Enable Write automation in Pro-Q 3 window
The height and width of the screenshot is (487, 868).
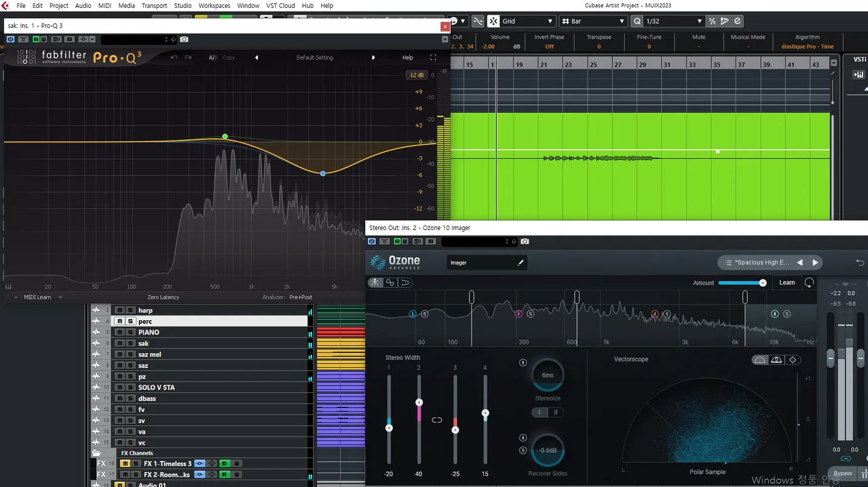pyautogui.click(x=44, y=39)
